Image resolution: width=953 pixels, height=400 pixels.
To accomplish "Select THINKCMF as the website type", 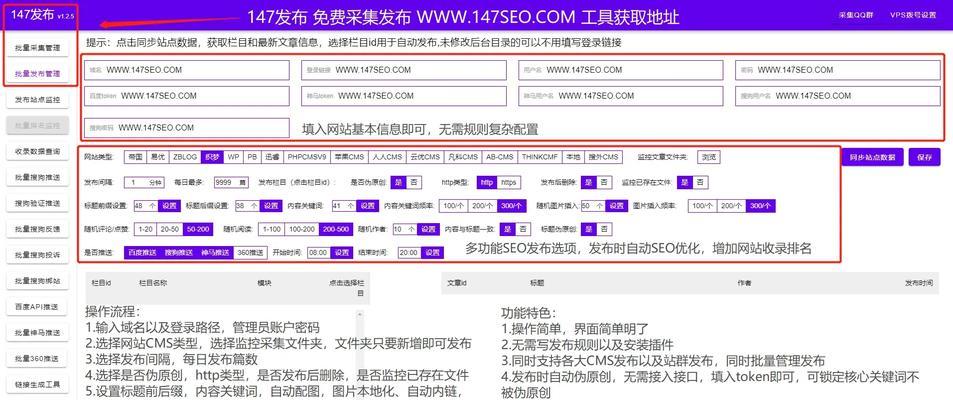I will [540, 157].
